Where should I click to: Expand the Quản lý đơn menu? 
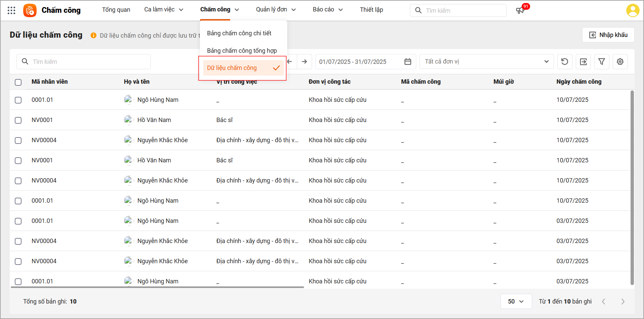click(275, 10)
